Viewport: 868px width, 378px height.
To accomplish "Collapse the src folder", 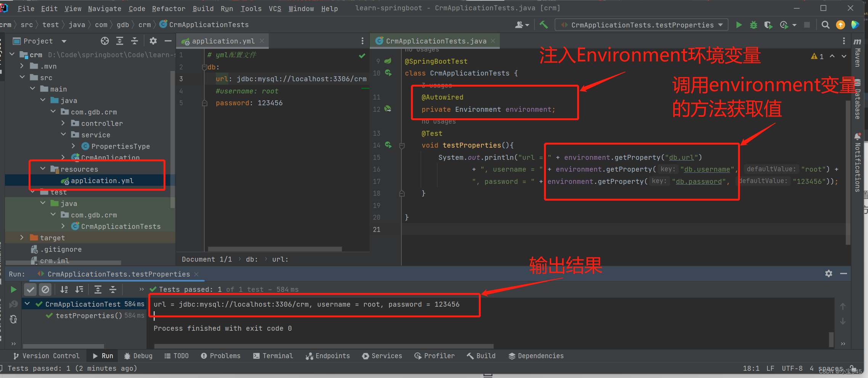I will pyautogui.click(x=22, y=77).
